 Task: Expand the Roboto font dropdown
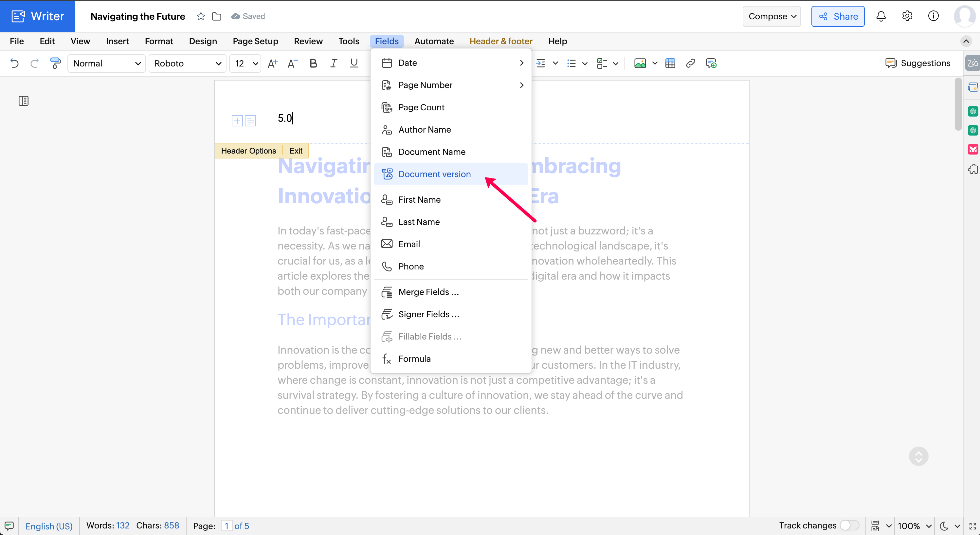click(x=188, y=63)
